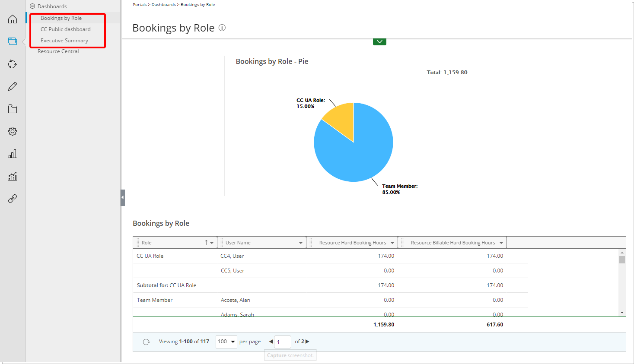Open the line chart analytics icon
This screenshot has width=634, height=364.
point(13,176)
